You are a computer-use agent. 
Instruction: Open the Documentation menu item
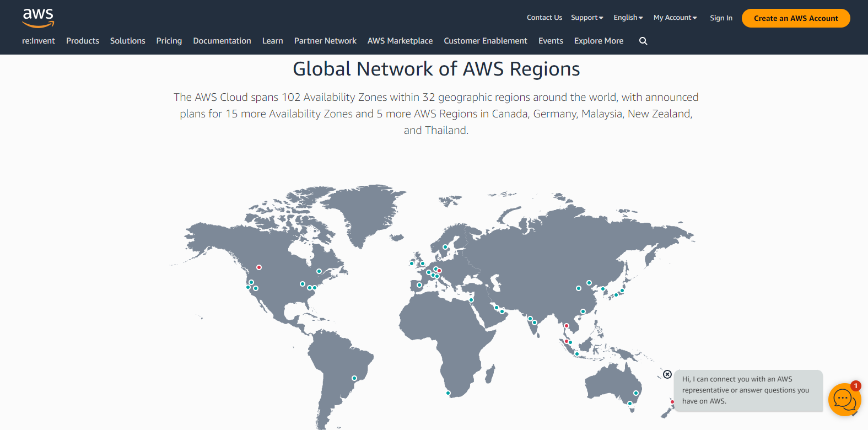point(222,41)
